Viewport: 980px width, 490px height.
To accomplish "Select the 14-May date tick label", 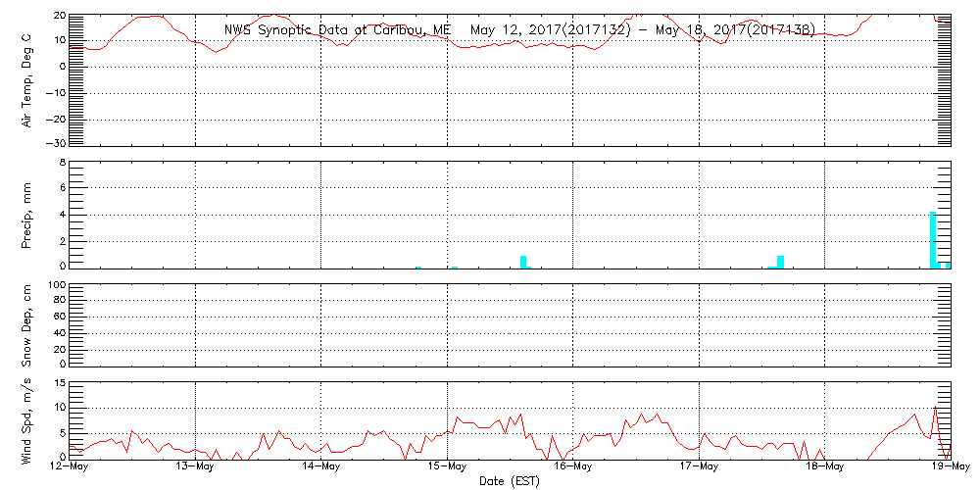I will (321, 467).
